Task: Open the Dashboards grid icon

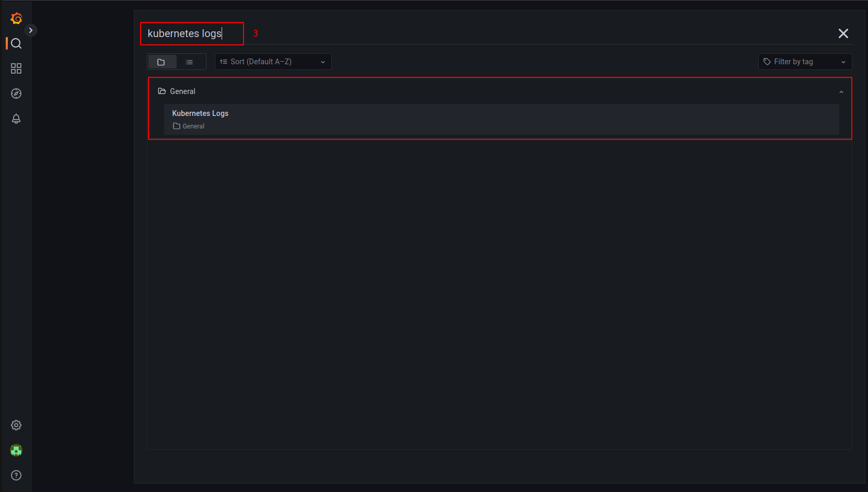Action: point(16,68)
